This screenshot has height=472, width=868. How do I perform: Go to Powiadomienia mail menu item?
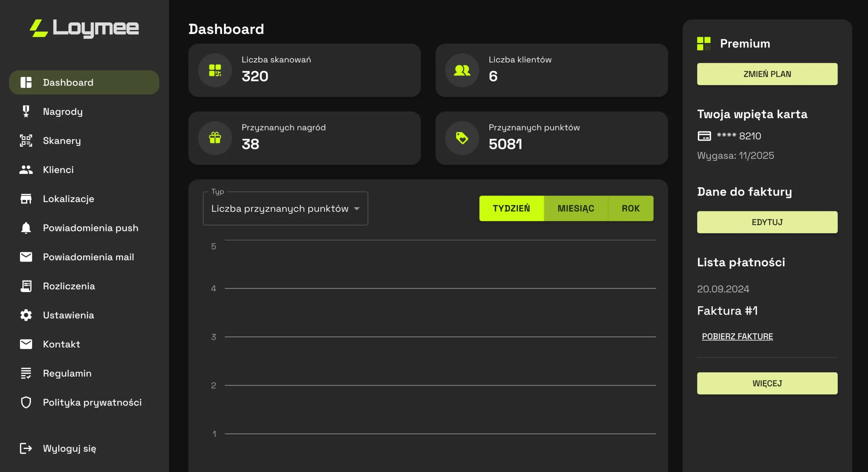tap(88, 257)
